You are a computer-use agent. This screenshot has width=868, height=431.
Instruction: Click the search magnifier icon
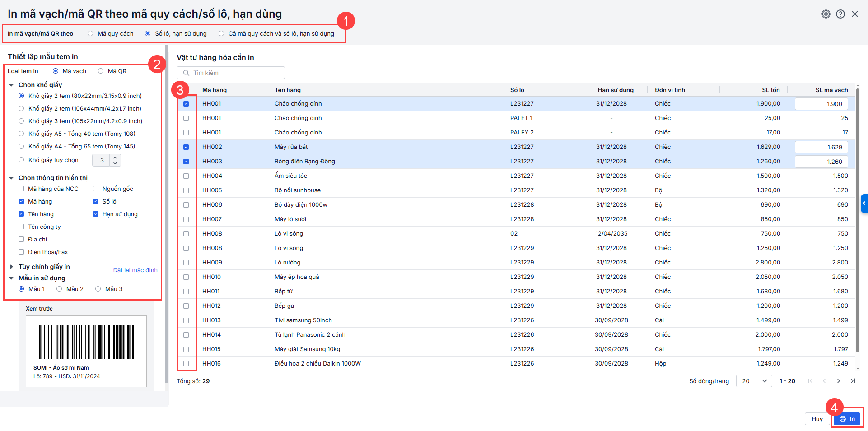tap(186, 73)
